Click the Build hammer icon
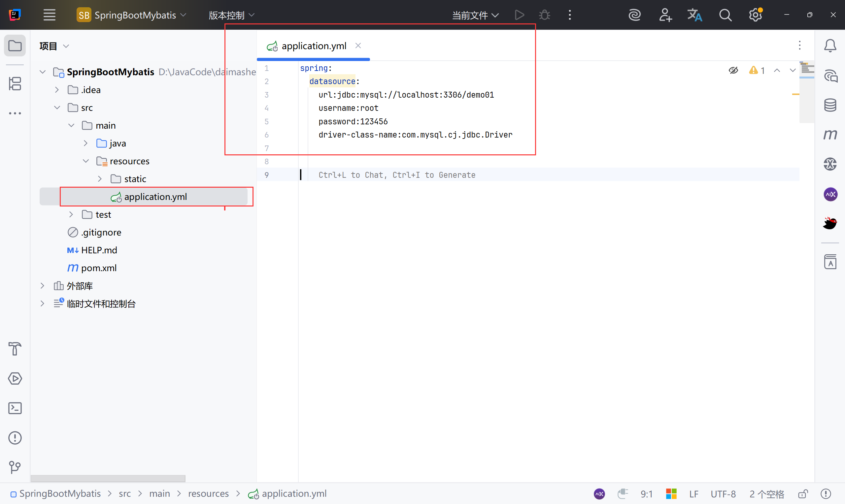Image resolution: width=845 pixels, height=504 pixels. [x=15, y=349]
